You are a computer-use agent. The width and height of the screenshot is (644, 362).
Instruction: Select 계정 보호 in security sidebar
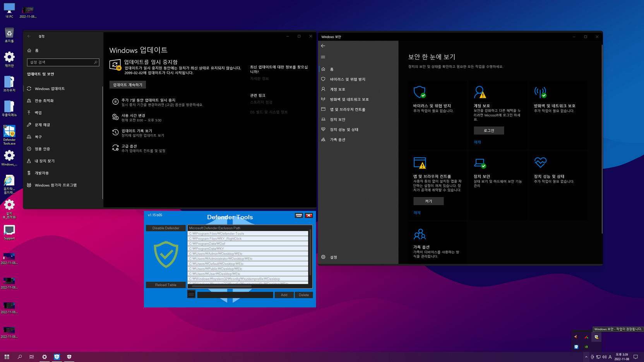tap(358, 89)
